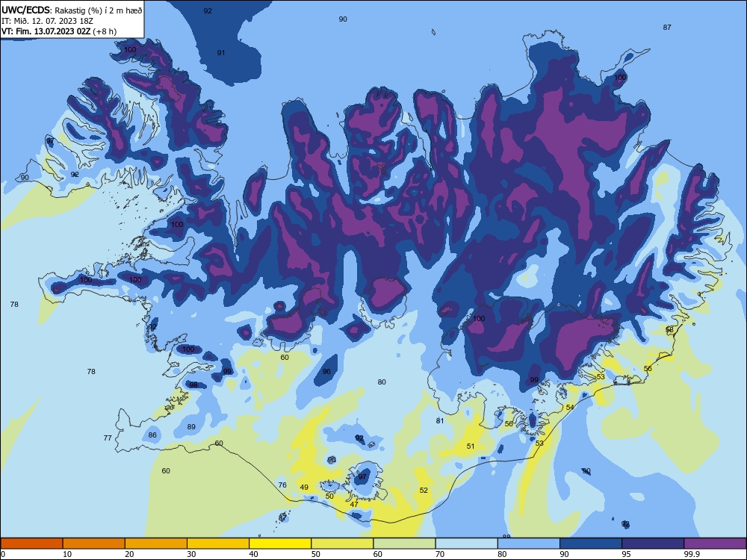Screen dimensions: 747x560
Task: Click the legend scale label '70'
Action: 440,554
